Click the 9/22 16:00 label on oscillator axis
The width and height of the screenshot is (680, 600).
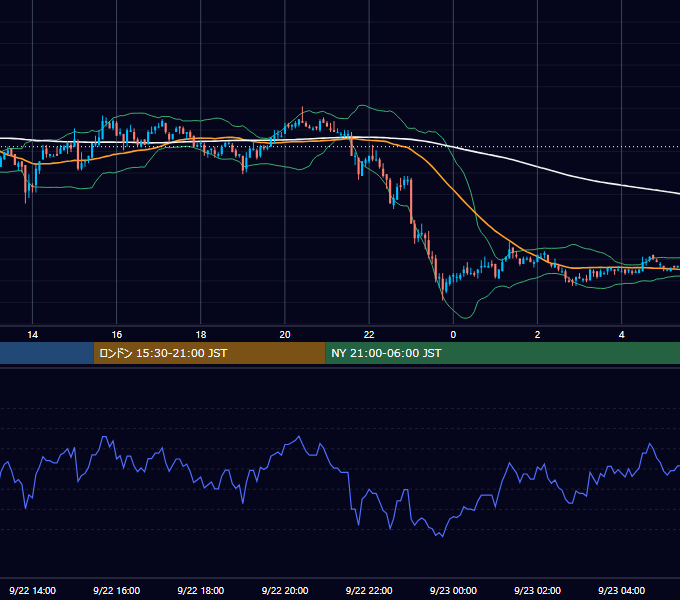pyautogui.click(x=117, y=590)
